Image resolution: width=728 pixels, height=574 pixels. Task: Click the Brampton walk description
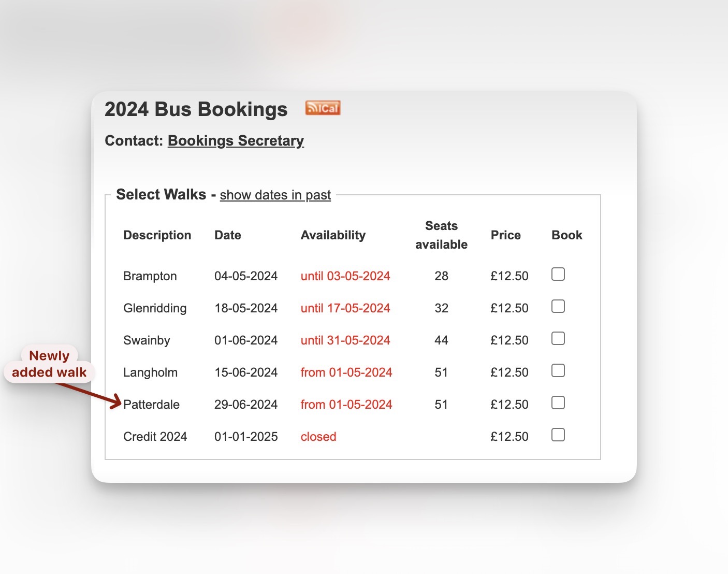[x=150, y=276]
